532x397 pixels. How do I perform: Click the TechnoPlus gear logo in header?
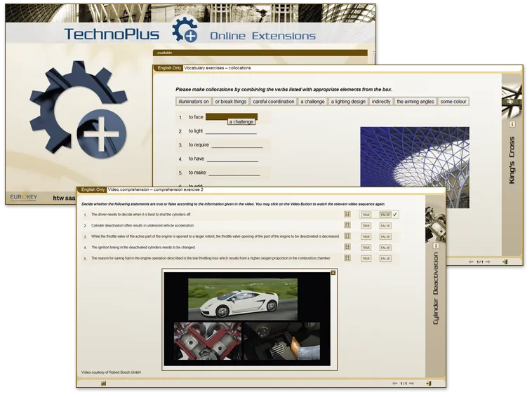coord(185,30)
